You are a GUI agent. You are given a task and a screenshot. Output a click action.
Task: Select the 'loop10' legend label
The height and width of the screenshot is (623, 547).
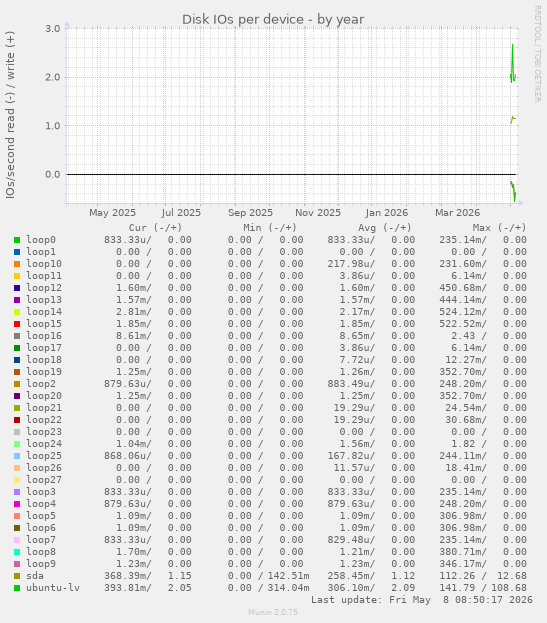point(44,263)
